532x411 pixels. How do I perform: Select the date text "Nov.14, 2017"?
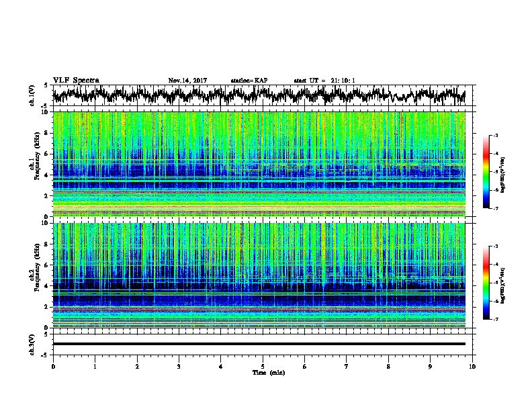pos(187,81)
